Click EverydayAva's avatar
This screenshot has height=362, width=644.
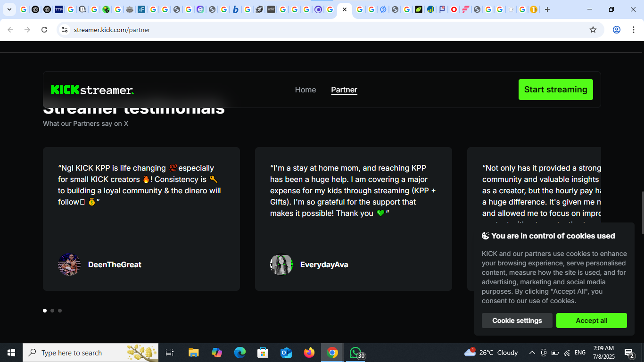coord(281,264)
